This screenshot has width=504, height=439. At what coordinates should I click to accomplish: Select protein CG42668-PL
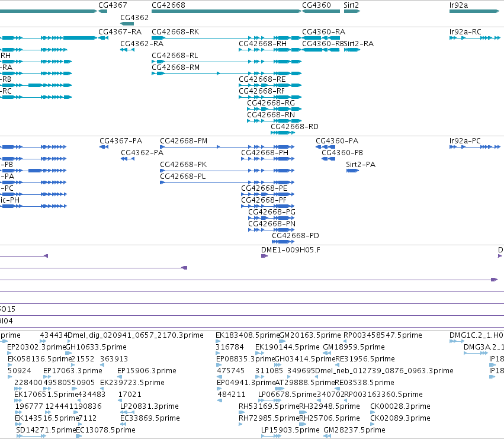click(x=227, y=182)
